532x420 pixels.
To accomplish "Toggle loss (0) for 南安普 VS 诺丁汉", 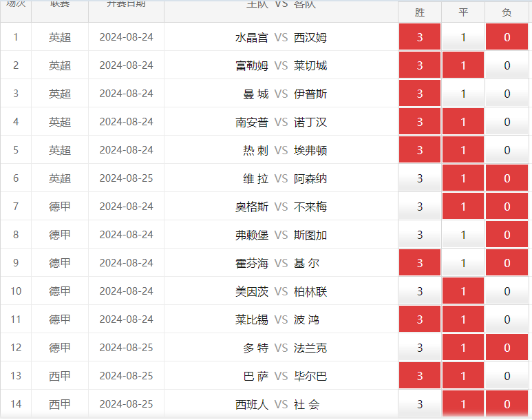I will click(507, 121).
